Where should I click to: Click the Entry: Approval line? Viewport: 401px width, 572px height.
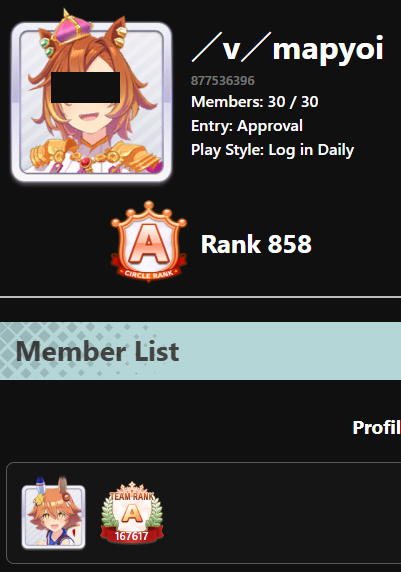247,126
